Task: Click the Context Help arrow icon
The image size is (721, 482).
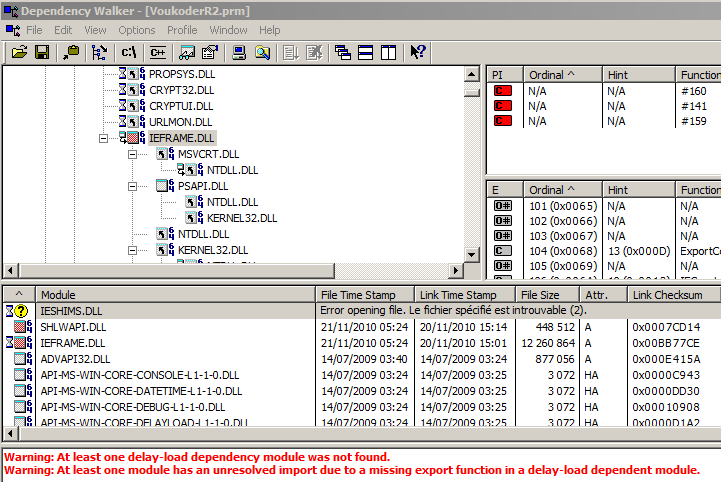Action: 418,52
